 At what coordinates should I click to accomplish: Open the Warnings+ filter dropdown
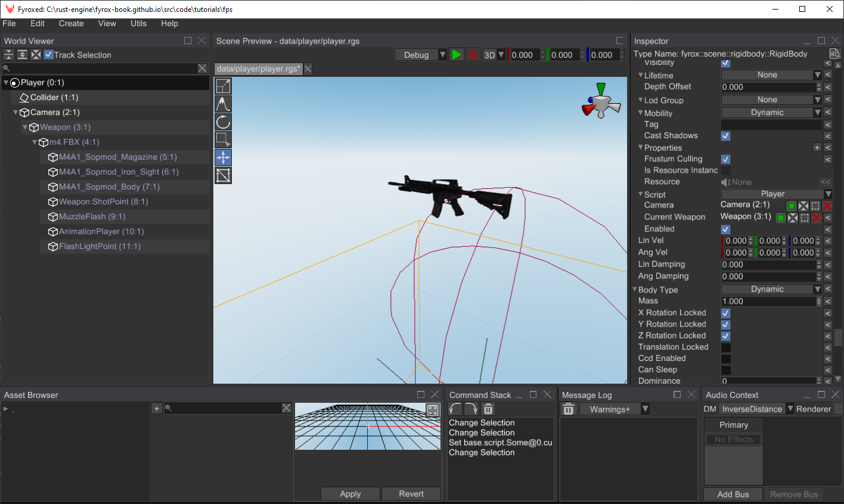pos(614,409)
